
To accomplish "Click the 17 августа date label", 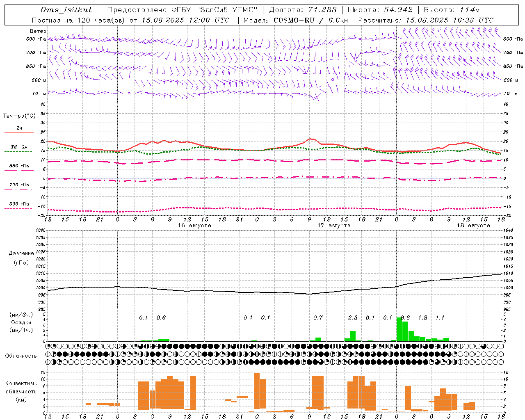I will tap(334, 226).
